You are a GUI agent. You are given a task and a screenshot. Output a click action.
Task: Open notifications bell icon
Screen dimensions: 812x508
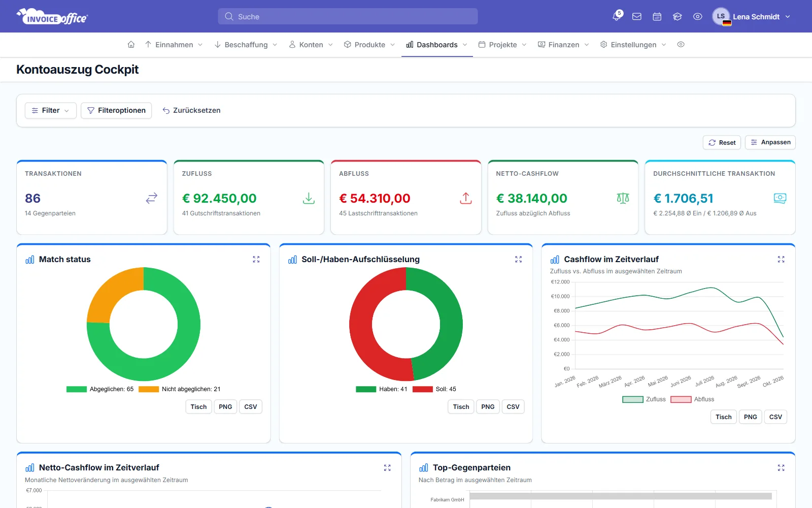click(x=617, y=16)
